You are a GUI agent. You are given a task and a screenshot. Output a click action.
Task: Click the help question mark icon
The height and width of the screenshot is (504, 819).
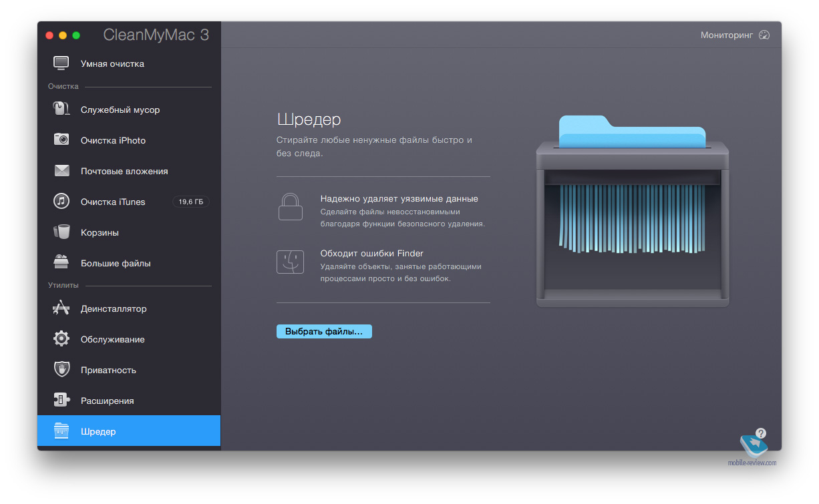point(761,433)
